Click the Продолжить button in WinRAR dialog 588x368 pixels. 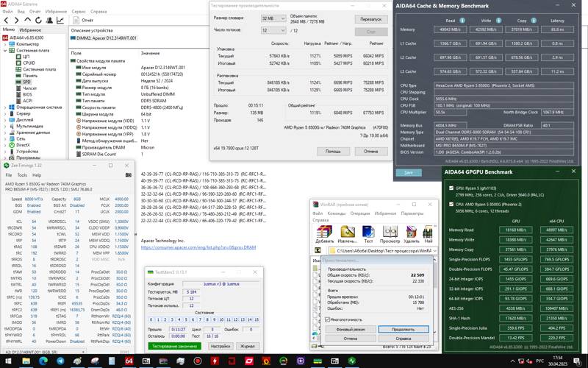coord(403,329)
